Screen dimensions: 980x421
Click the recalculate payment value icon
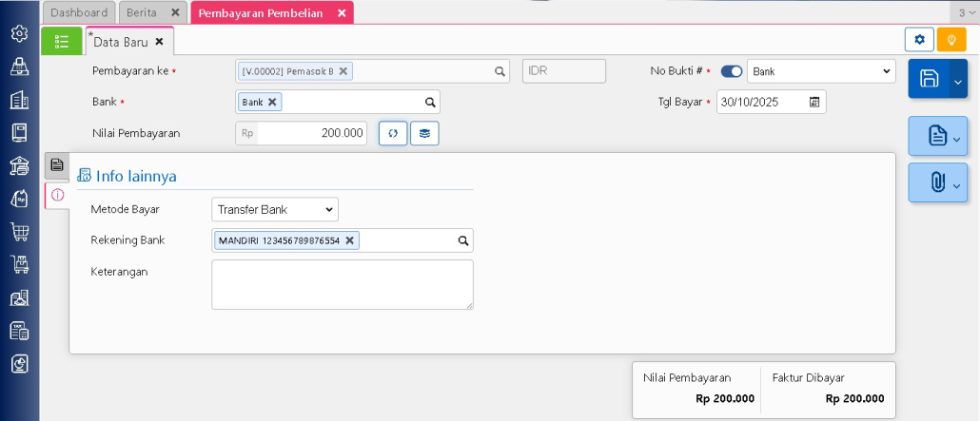click(393, 134)
